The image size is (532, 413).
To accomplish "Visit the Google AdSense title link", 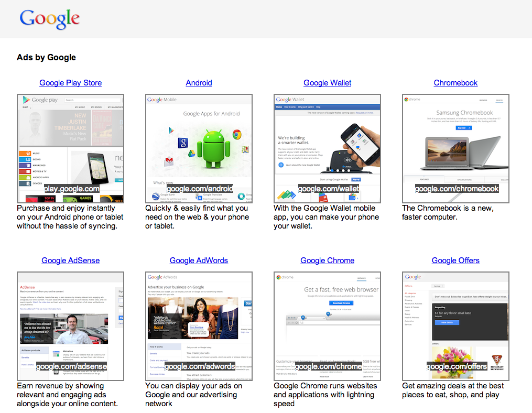I will click(71, 260).
